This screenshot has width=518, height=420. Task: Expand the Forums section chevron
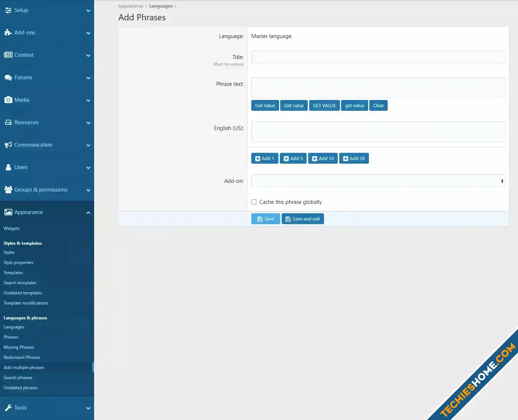click(88, 78)
